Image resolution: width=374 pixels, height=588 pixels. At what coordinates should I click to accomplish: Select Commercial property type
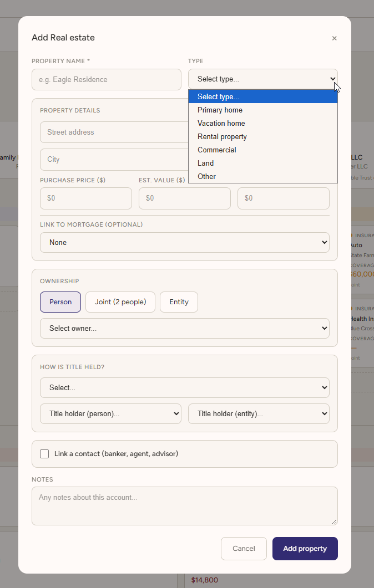263,150
